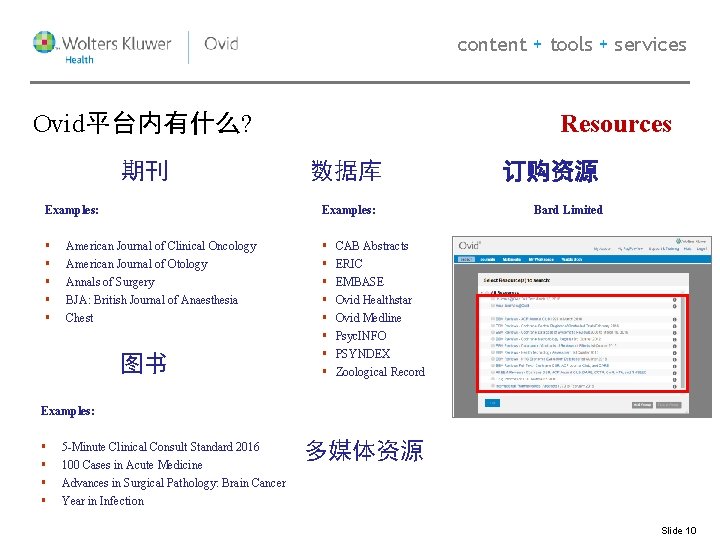Select 'PsycINFO' database entry

361,336
